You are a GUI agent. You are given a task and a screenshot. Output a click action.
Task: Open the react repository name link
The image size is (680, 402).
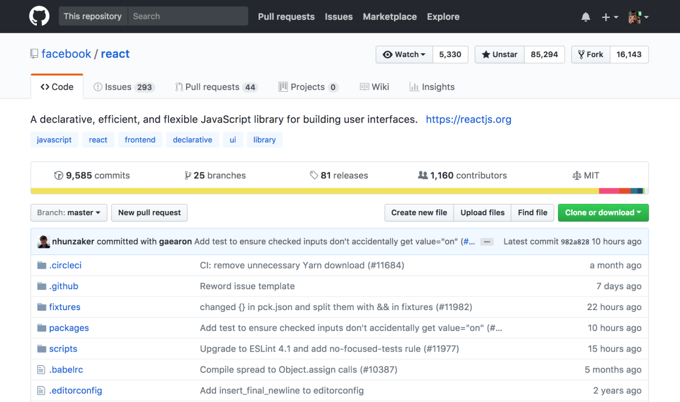(115, 54)
